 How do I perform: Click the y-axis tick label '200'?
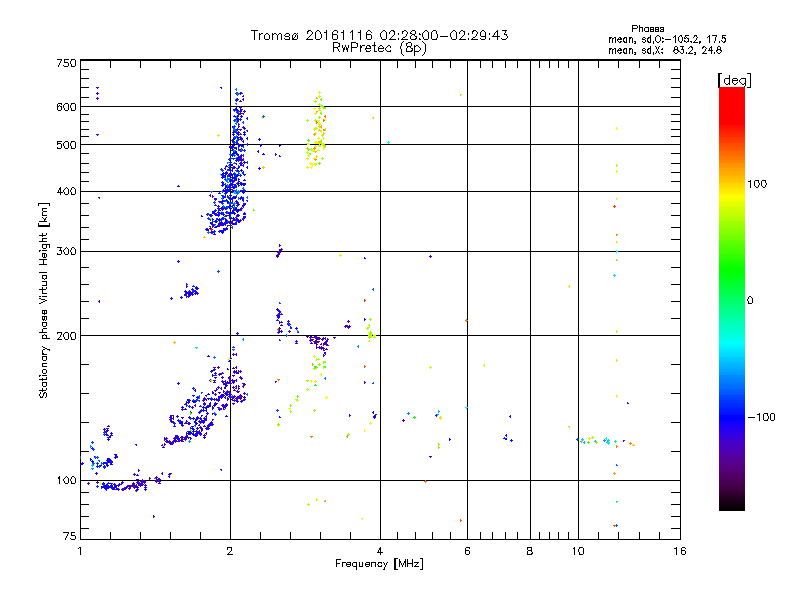tap(66, 336)
